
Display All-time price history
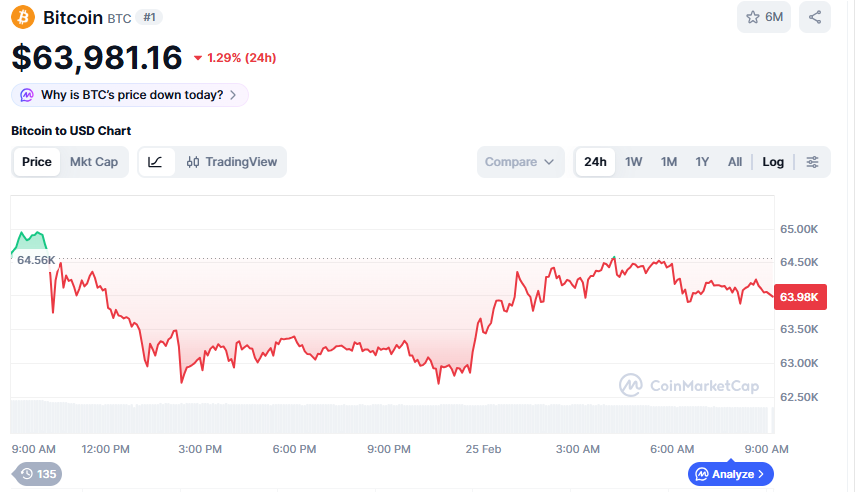[x=735, y=162]
